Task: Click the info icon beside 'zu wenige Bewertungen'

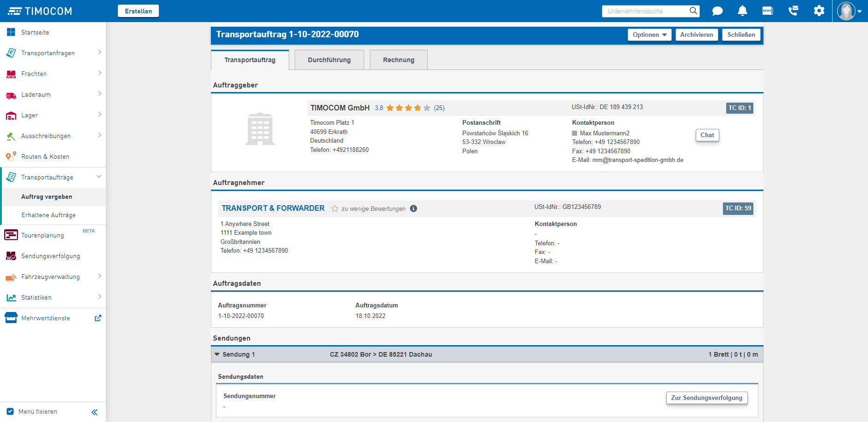Action: pos(414,208)
